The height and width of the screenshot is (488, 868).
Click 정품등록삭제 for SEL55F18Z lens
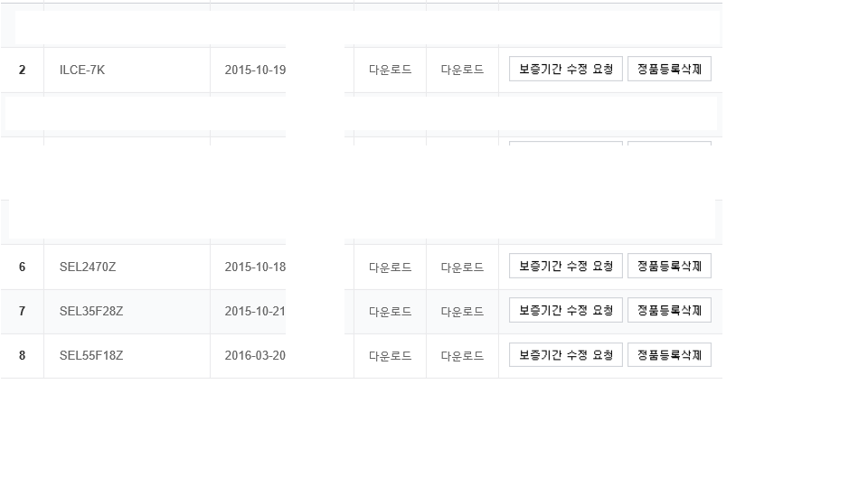coord(669,355)
